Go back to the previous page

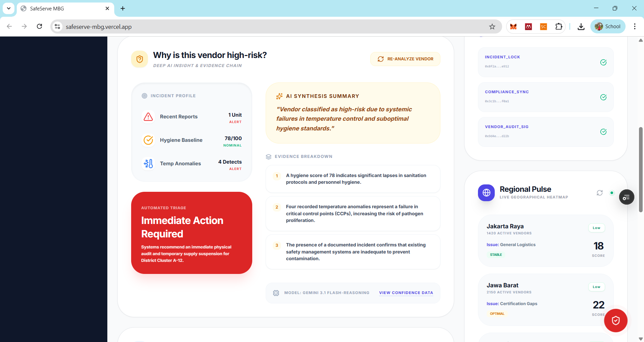pyautogui.click(x=9, y=26)
